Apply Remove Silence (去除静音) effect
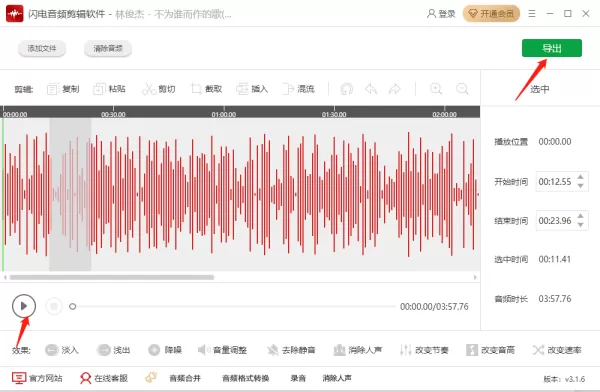600x392 pixels. 292,350
